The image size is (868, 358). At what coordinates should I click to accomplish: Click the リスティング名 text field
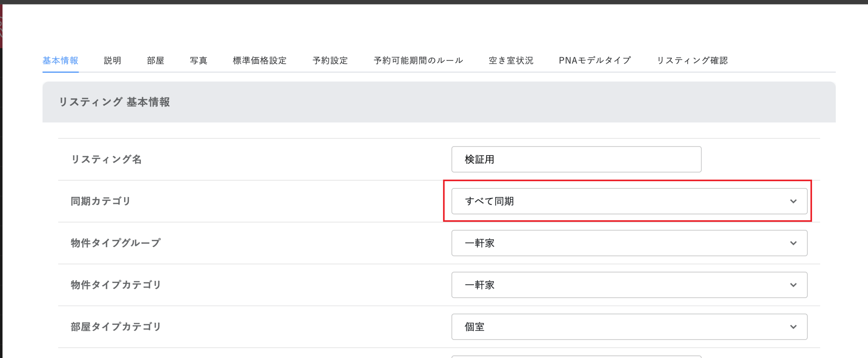tap(576, 159)
